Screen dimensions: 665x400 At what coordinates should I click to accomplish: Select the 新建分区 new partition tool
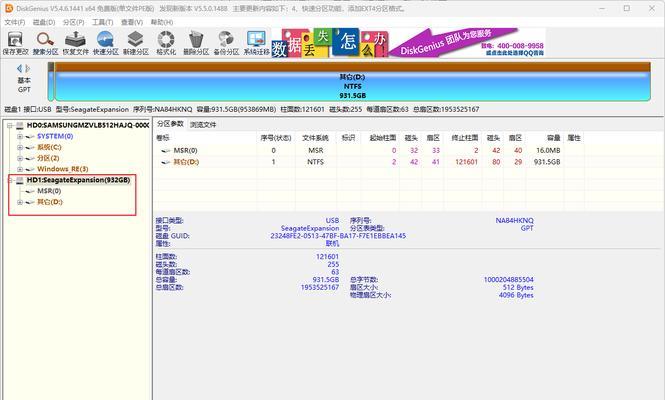point(136,43)
